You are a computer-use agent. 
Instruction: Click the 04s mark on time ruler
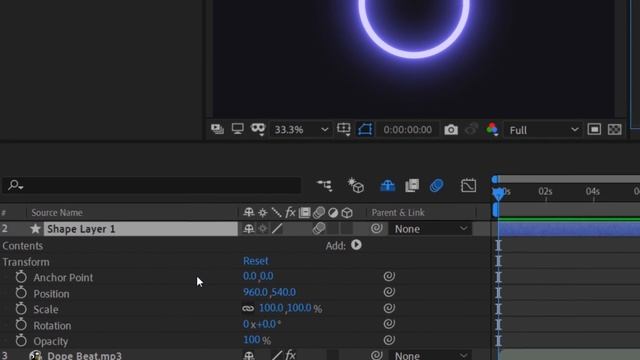point(593,191)
